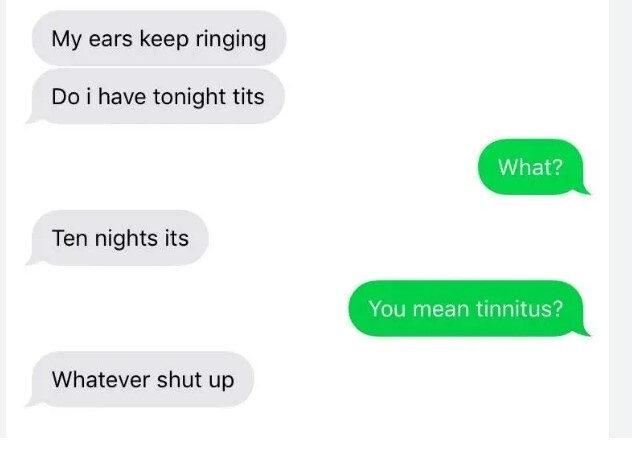632x452 pixels.
Task: Select the green 'What?' reply bubble
Action: click(534, 167)
